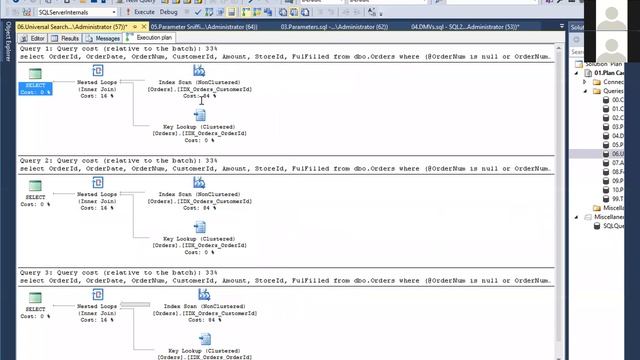Image resolution: width=640 pixels, height=360 pixels.
Task: Collapse the Miscellaneous node in Solution Explorer
Action: (577, 217)
